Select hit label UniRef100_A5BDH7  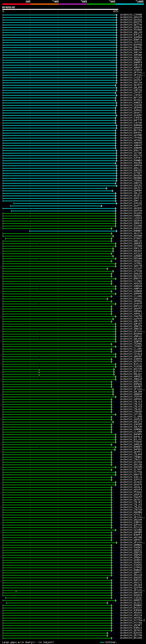pyautogui.click(x=131, y=60)
